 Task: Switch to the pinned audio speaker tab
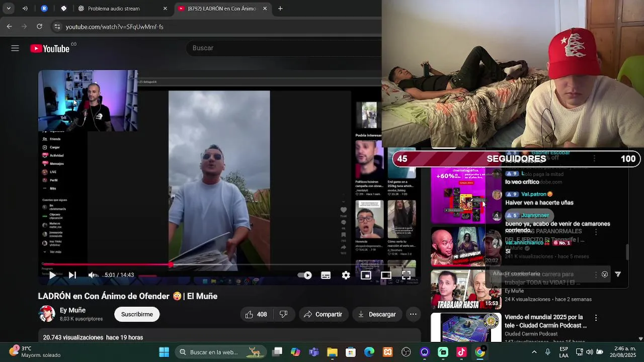[x=25, y=9]
